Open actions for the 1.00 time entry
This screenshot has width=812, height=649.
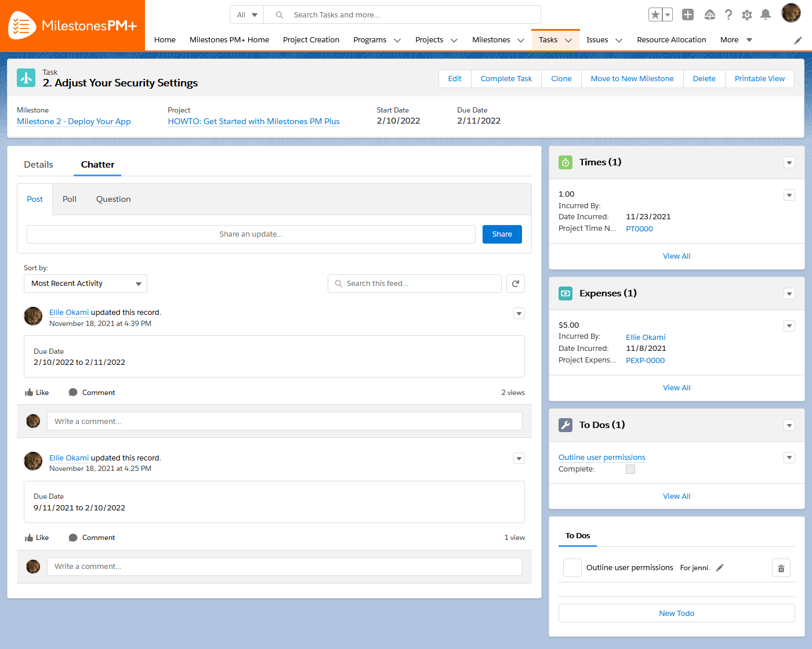click(789, 195)
